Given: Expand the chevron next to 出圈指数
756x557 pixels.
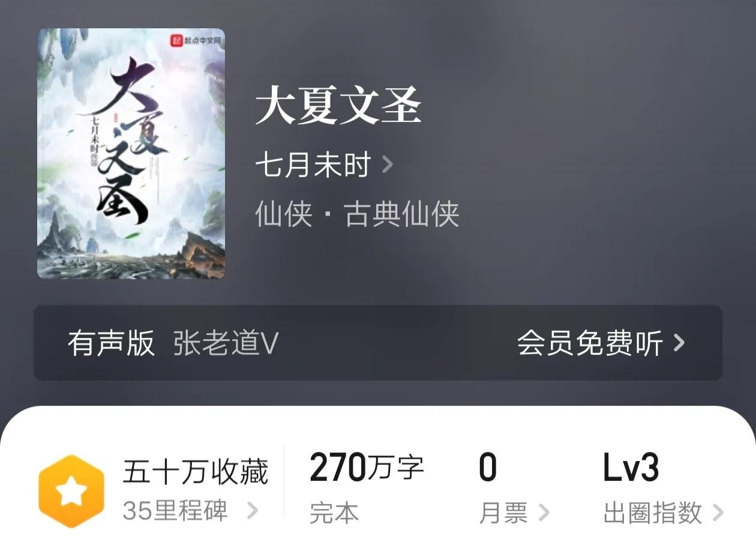Looking at the screenshot, I should coord(718,513).
